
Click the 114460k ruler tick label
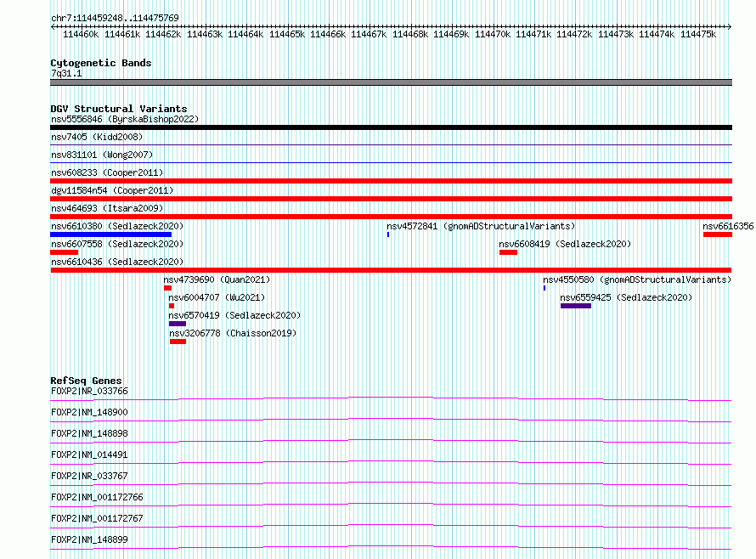(x=81, y=34)
